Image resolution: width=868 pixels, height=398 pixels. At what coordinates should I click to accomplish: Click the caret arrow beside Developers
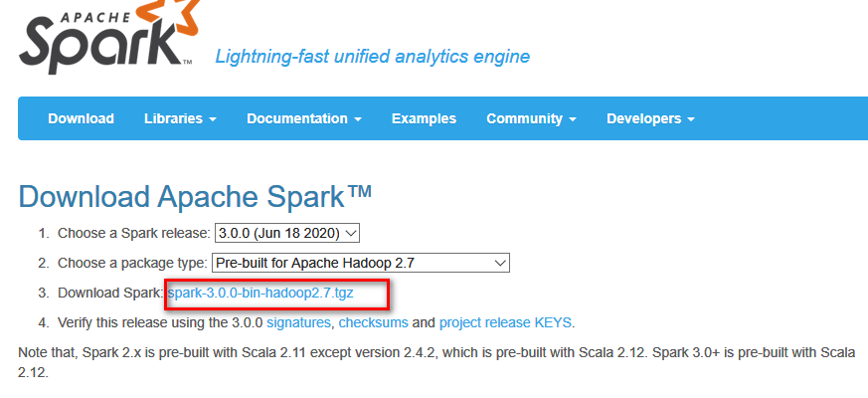[x=691, y=119]
